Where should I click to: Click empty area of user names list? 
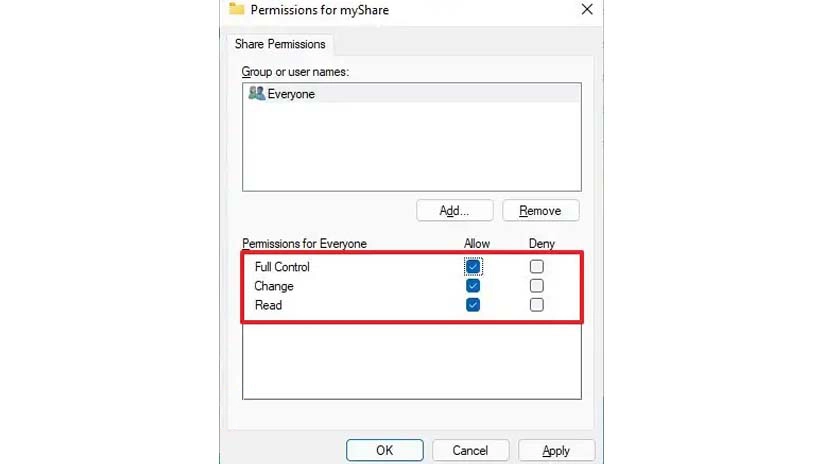[411, 147]
